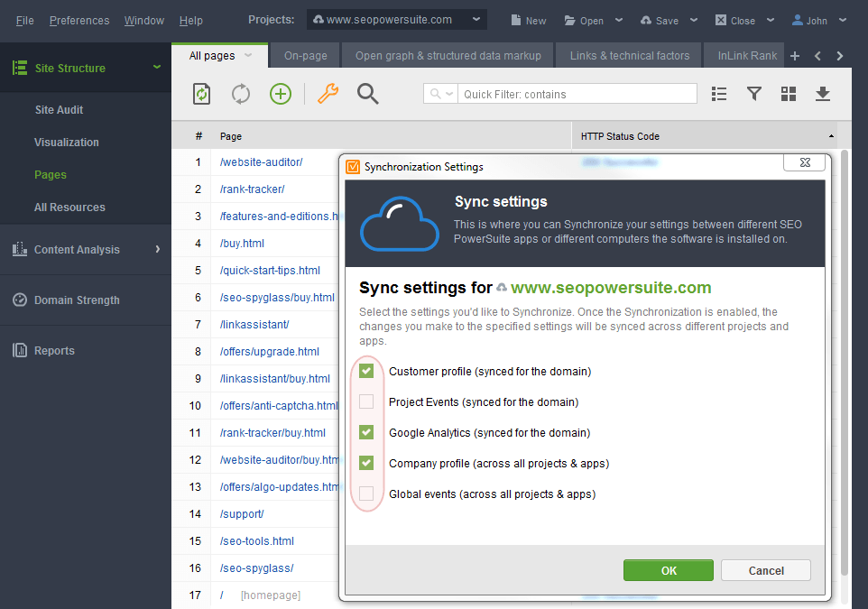Screen dimensions: 868x609
Task: Open the Quick Filter search type dropdown
Action: pyautogui.click(x=441, y=94)
